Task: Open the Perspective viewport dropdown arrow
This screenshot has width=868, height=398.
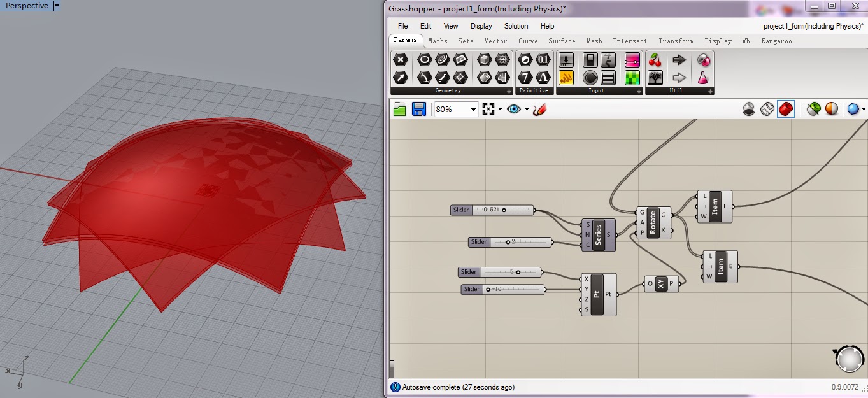Action: [57, 6]
